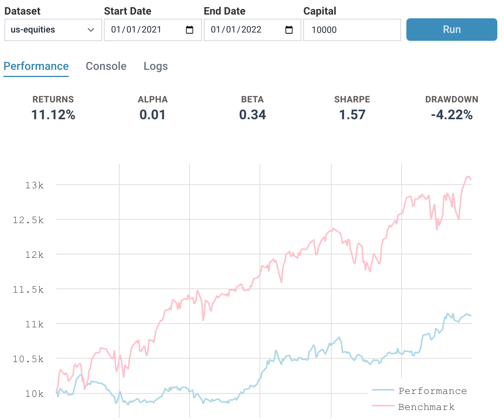Switch to the Logs tab
This screenshot has width=504, height=420.
pos(156,66)
